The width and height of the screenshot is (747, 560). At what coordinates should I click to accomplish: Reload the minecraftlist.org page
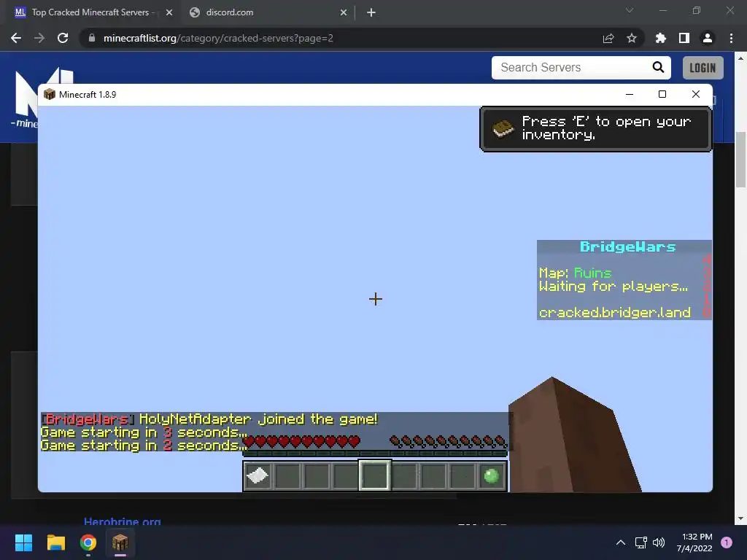tap(63, 38)
